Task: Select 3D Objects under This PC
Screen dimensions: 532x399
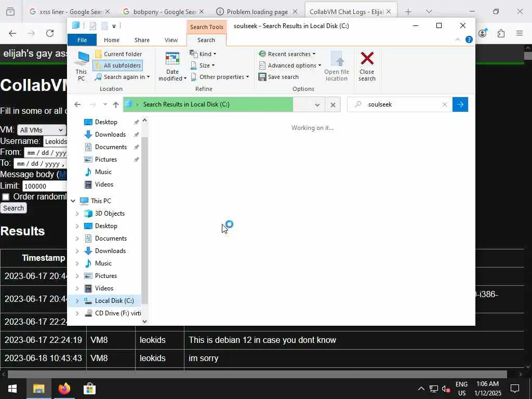Action: 110,214
